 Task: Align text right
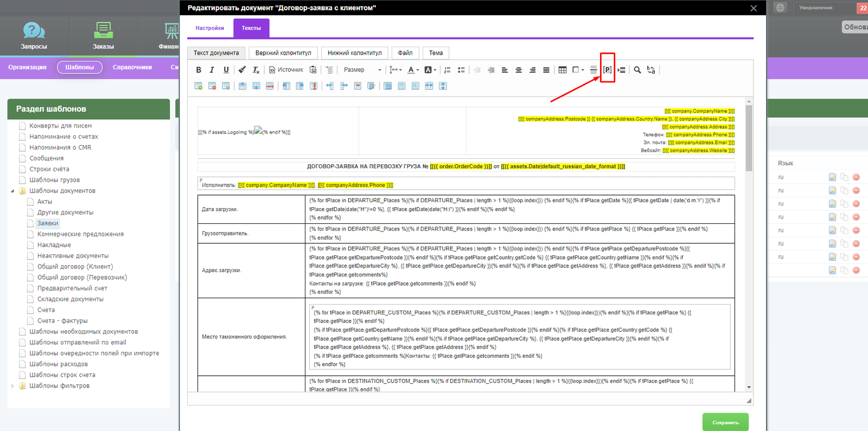[x=532, y=70]
